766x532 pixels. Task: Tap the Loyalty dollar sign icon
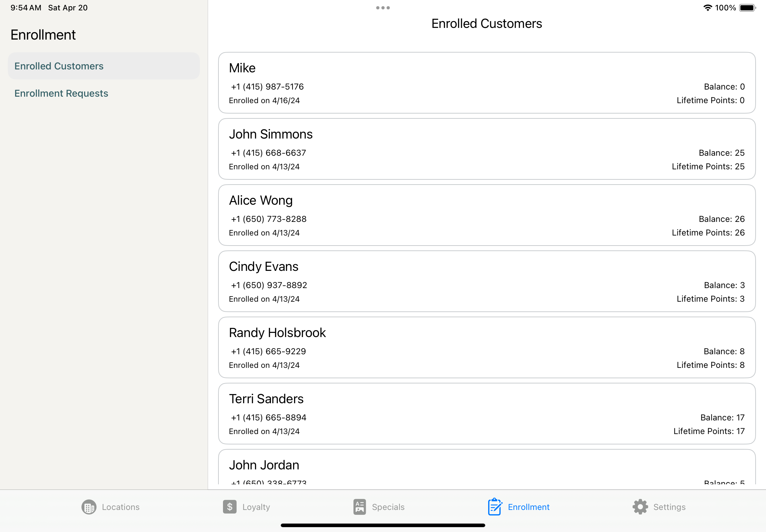point(230,507)
